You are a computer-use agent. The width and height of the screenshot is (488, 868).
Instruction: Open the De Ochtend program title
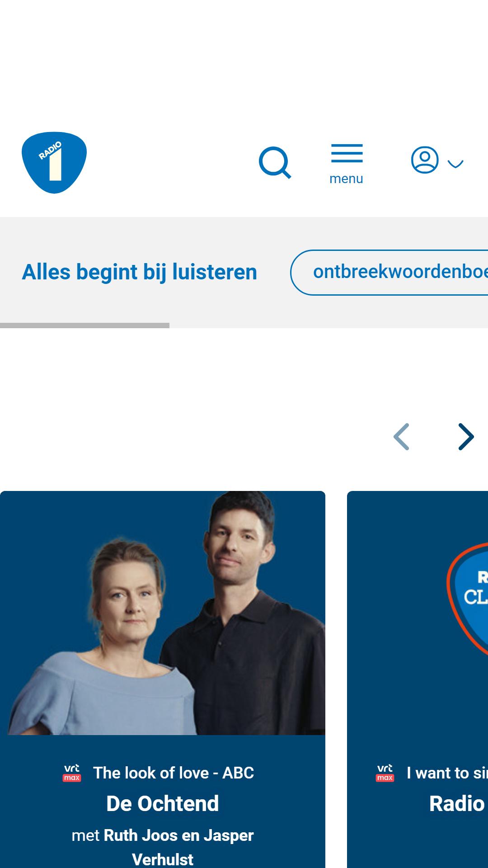pos(163,803)
